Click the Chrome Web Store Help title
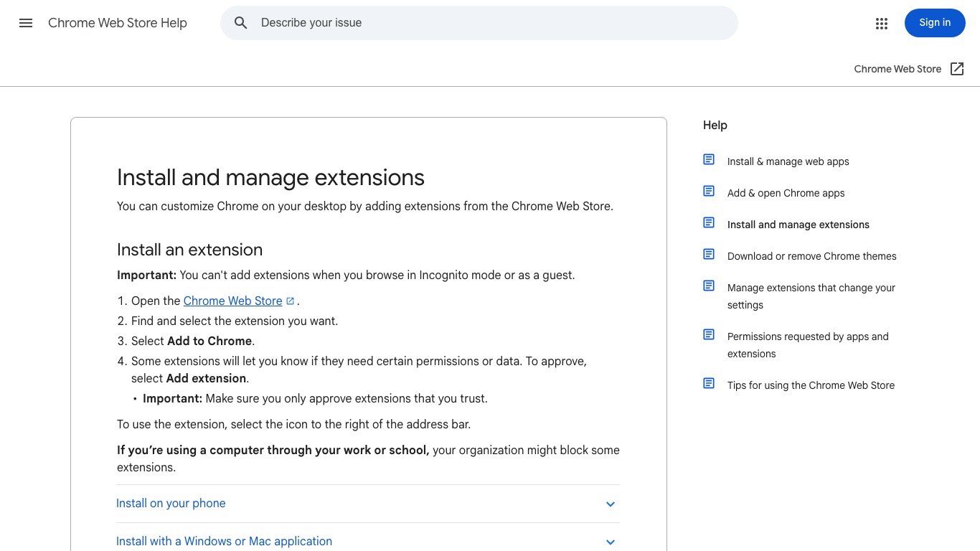980x551 pixels. [118, 23]
